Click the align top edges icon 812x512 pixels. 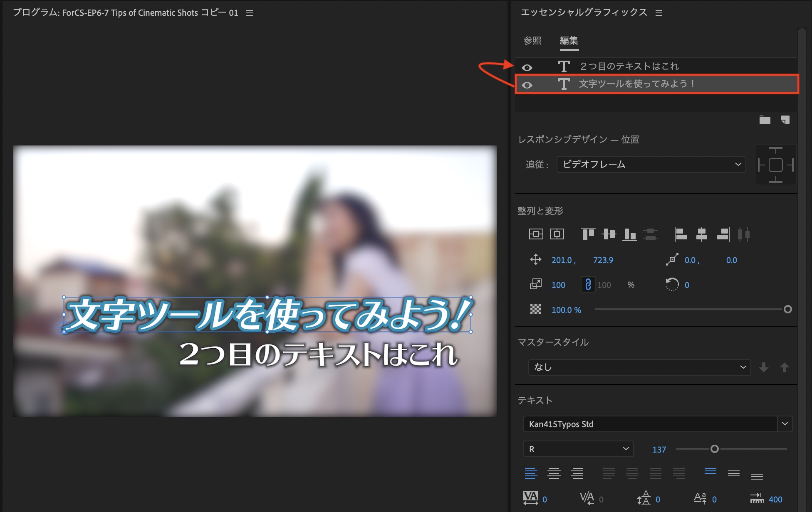[x=587, y=234]
